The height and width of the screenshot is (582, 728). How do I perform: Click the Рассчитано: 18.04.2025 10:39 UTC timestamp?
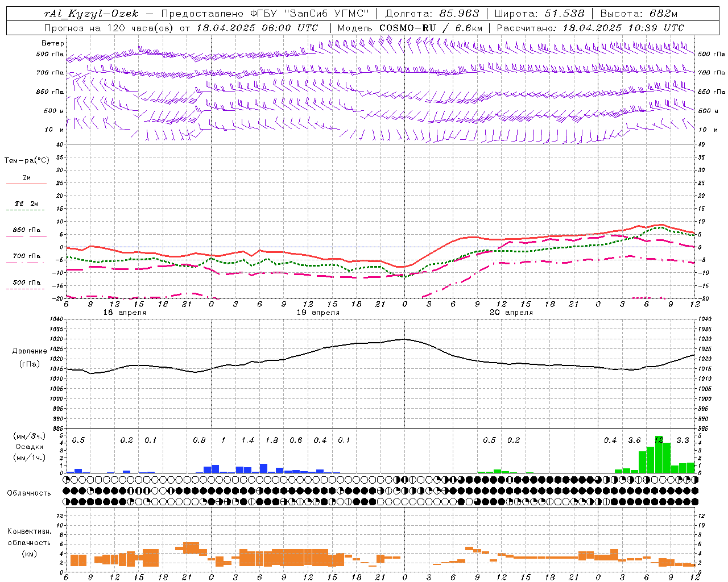590,28
